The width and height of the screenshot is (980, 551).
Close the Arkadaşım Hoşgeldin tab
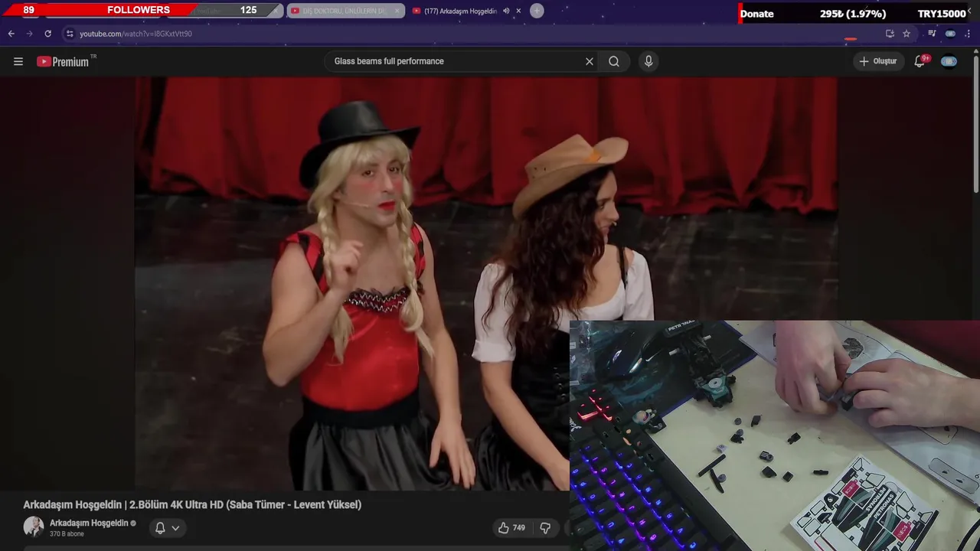tap(518, 11)
